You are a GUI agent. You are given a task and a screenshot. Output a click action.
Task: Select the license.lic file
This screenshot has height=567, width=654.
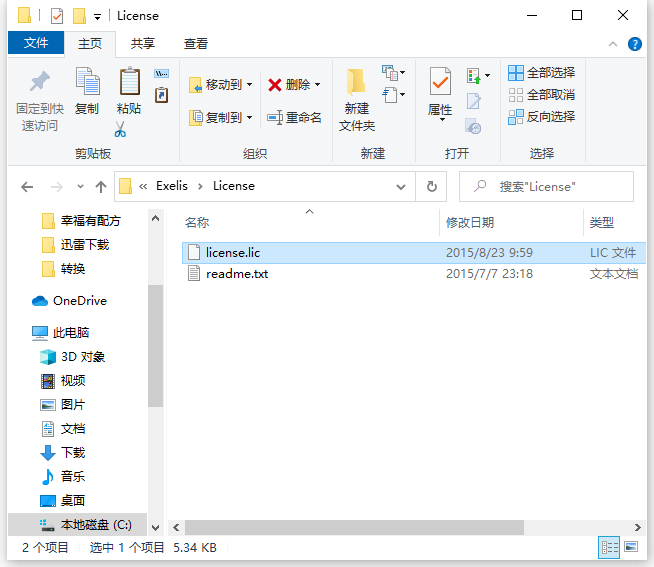(x=414, y=253)
